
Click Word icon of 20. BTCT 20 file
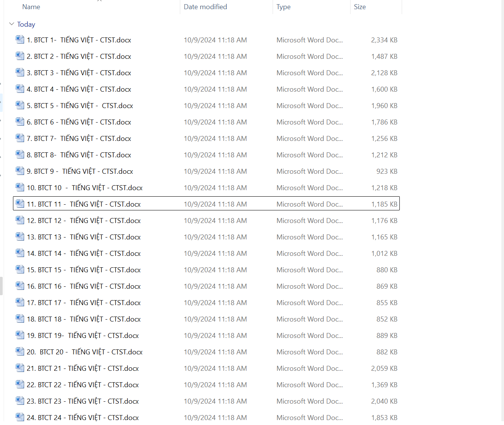point(20,351)
